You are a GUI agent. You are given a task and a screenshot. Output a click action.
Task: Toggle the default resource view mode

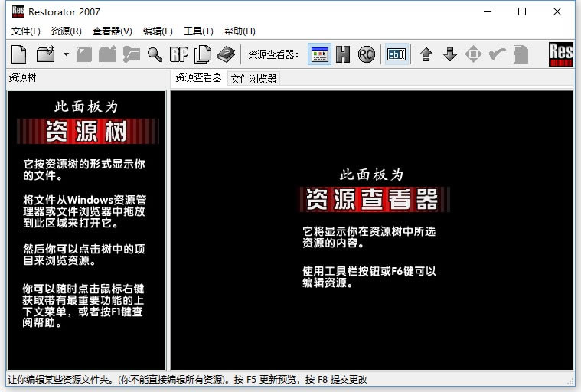pyautogui.click(x=319, y=54)
